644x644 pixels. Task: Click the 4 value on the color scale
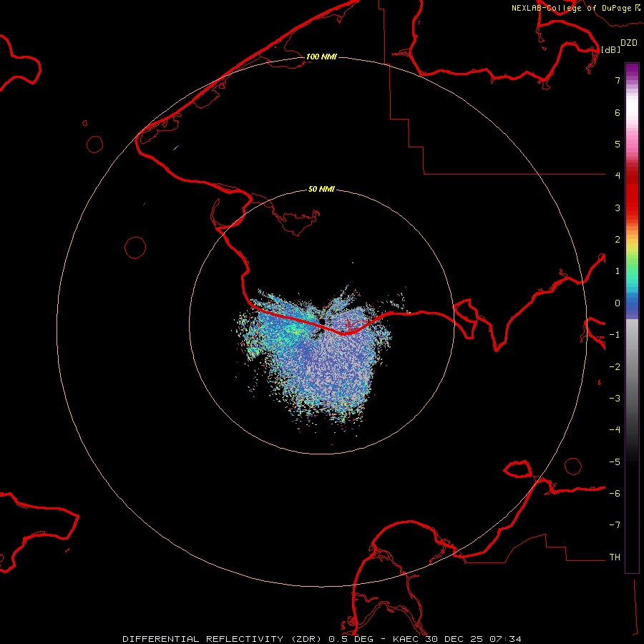pyautogui.click(x=618, y=175)
